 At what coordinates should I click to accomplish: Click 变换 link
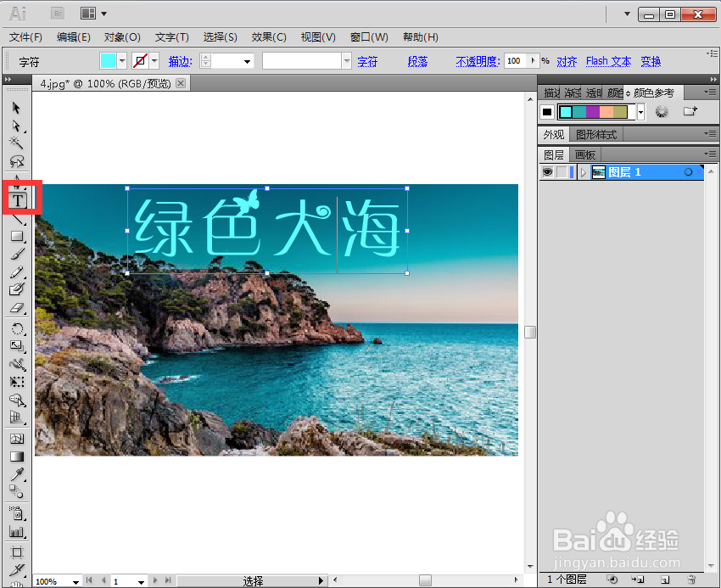coord(651,61)
